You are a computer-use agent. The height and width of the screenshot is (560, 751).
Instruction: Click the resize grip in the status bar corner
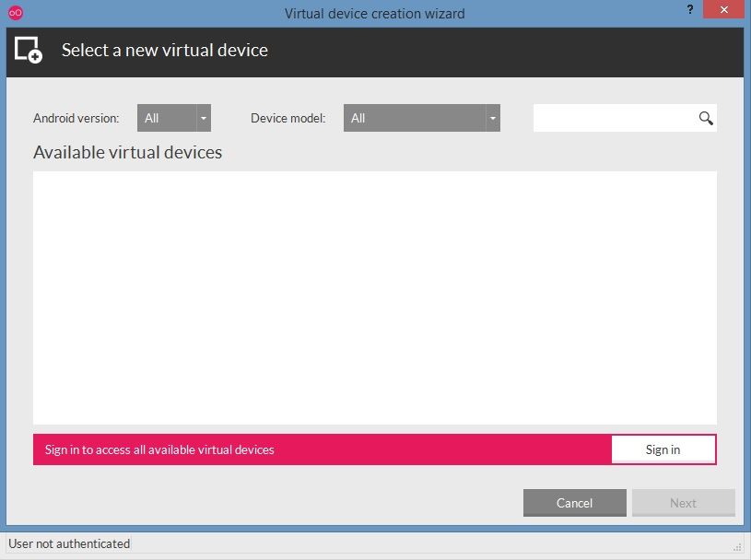point(736,545)
